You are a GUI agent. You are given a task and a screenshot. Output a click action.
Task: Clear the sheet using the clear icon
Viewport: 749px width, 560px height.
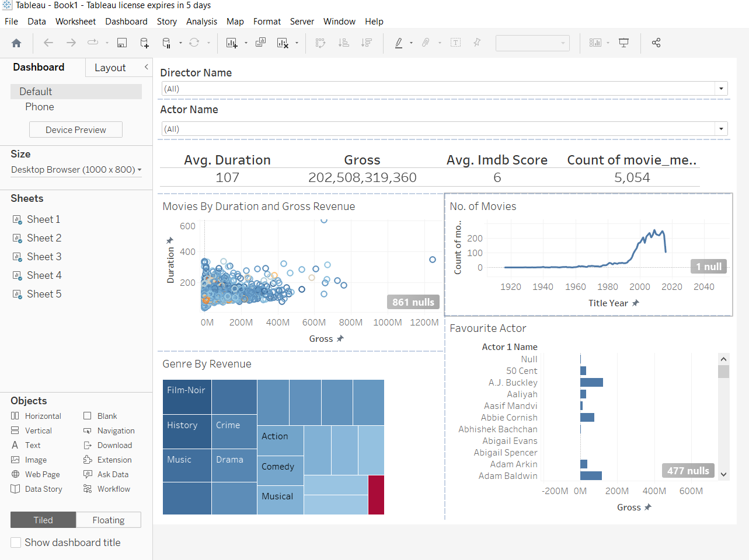pyautogui.click(x=284, y=43)
